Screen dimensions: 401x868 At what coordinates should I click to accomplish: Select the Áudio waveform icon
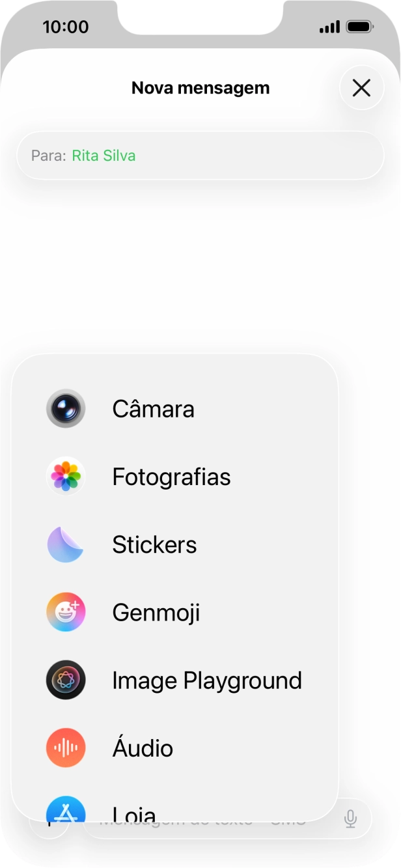point(66,748)
